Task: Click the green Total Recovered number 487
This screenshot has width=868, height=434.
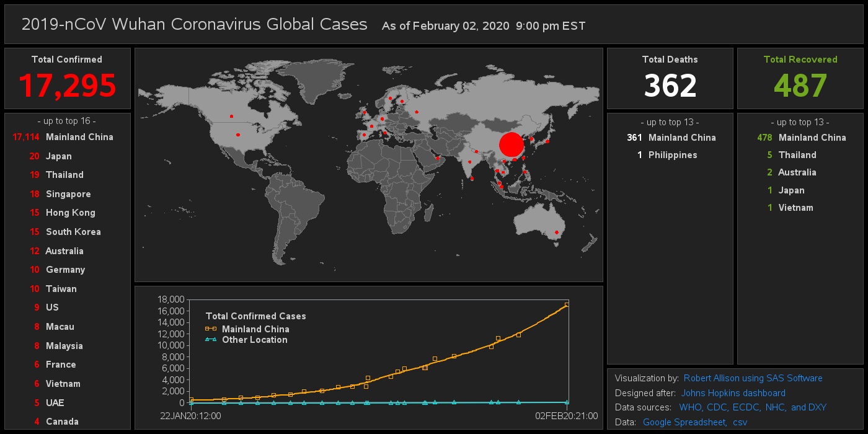Action: click(x=800, y=86)
